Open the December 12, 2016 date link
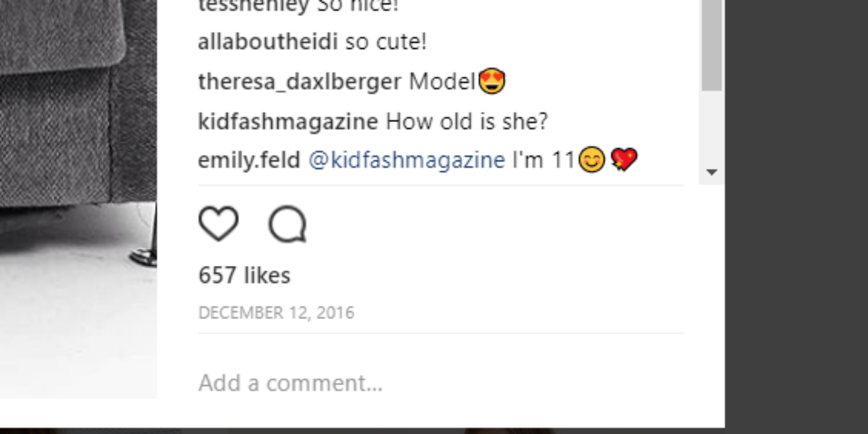 (276, 313)
